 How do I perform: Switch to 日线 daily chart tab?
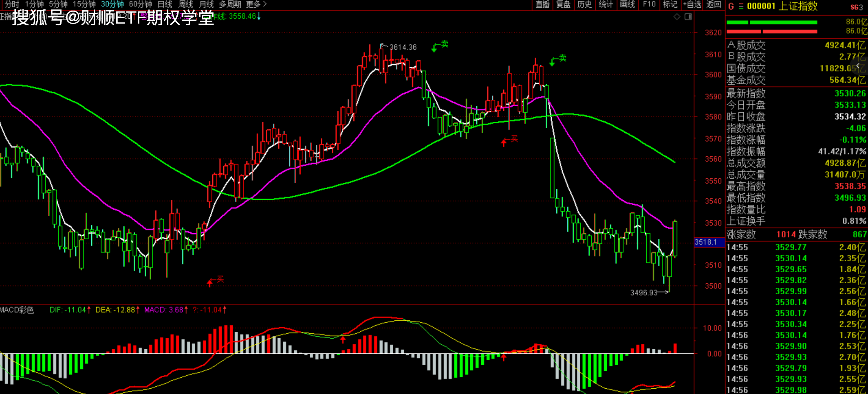(165, 4)
